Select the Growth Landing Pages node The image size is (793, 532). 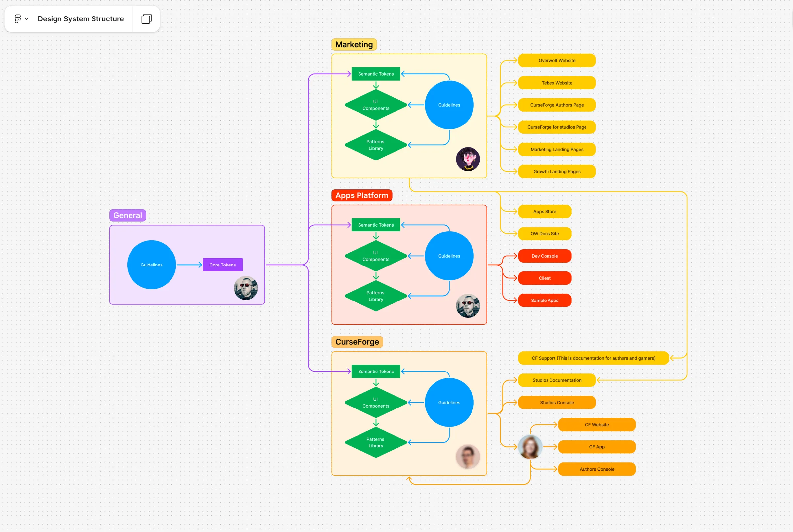point(557,172)
